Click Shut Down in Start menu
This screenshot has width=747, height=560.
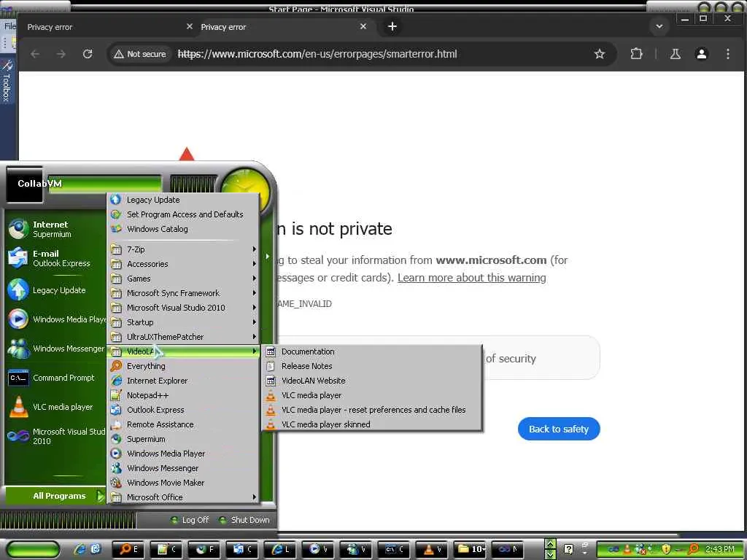[x=244, y=520]
